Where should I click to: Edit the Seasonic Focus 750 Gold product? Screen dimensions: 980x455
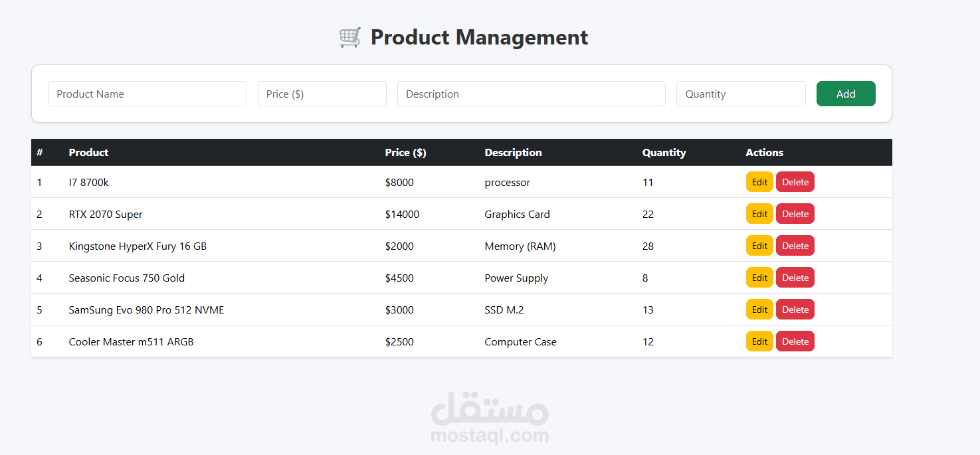(x=759, y=278)
